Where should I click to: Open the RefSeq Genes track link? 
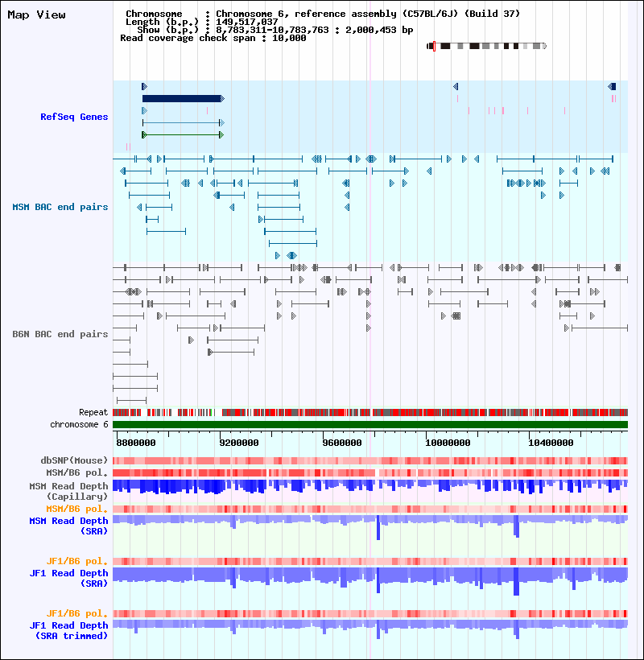[74, 117]
